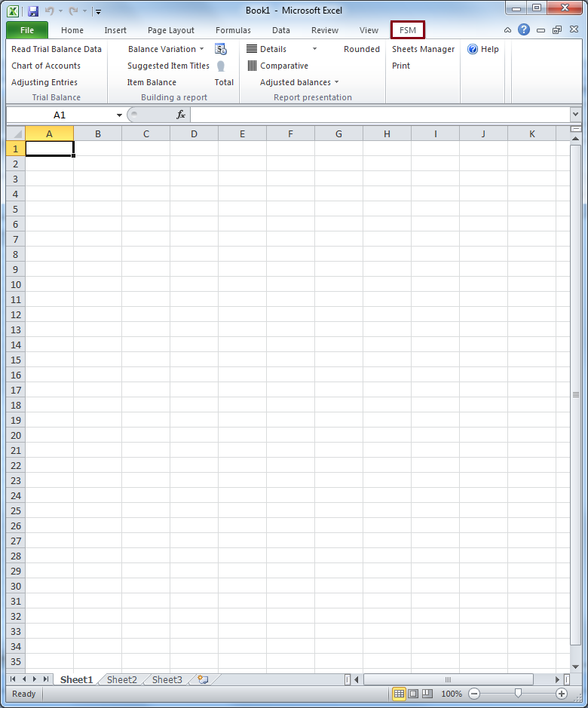
Task: Open Customize Quick Access Toolbar dropdown
Action: point(99,12)
